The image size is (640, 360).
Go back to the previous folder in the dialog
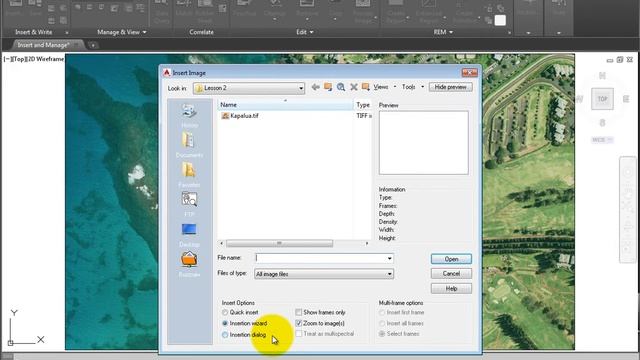point(315,87)
